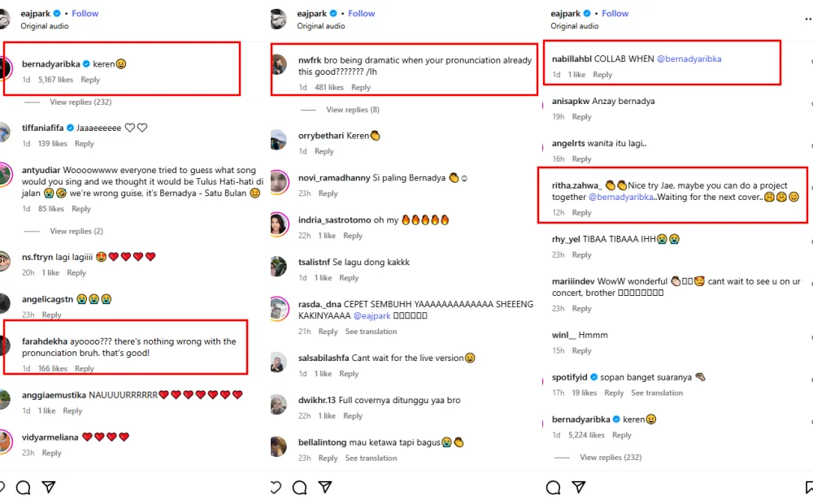
Task: Open the spotifyid username link
Action: point(569,377)
